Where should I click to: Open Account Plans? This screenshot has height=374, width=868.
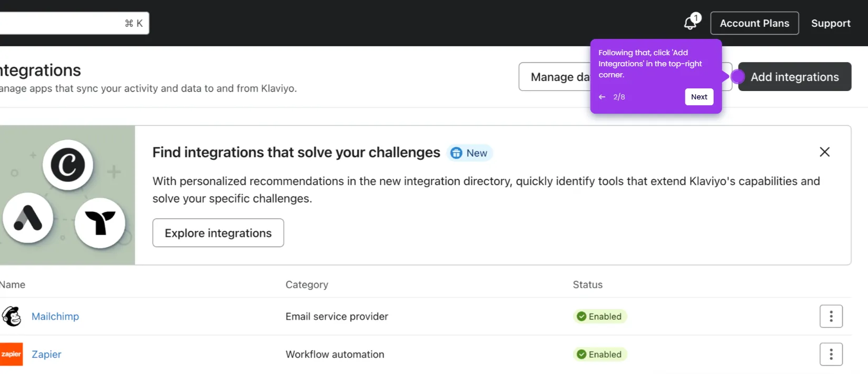(x=754, y=23)
